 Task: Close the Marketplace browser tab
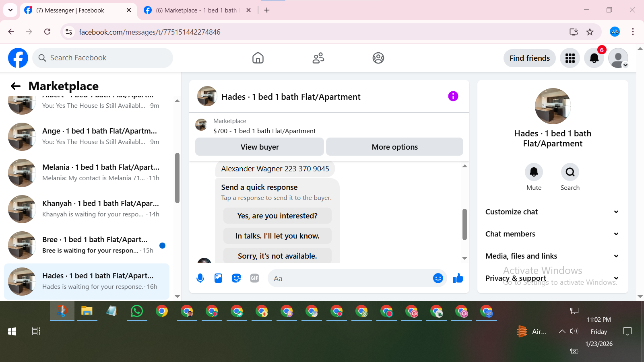pyautogui.click(x=249, y=10)
